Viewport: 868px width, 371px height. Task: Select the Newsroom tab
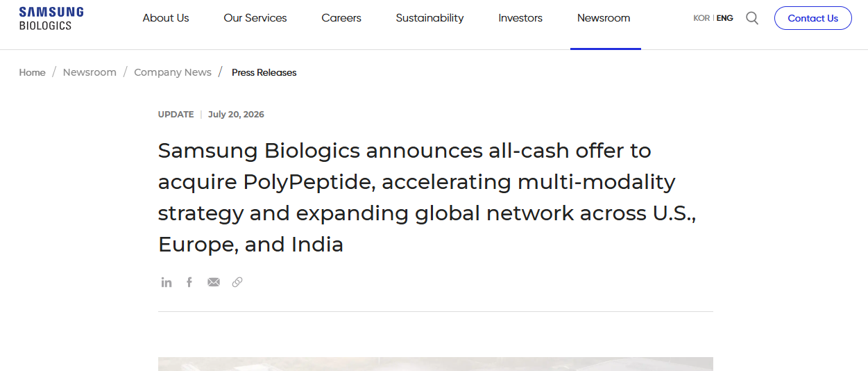604,18
